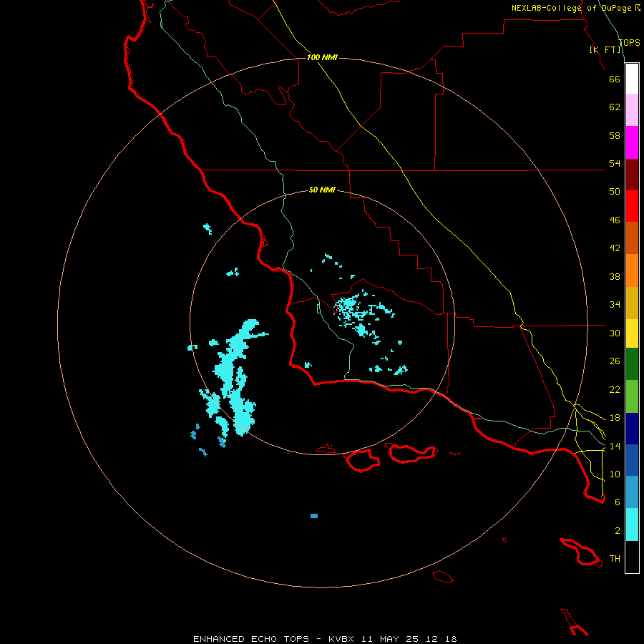The height and width of the screenshot is (644, 644).
Task: Click the light green legend swatch
Action: point(632,396)
